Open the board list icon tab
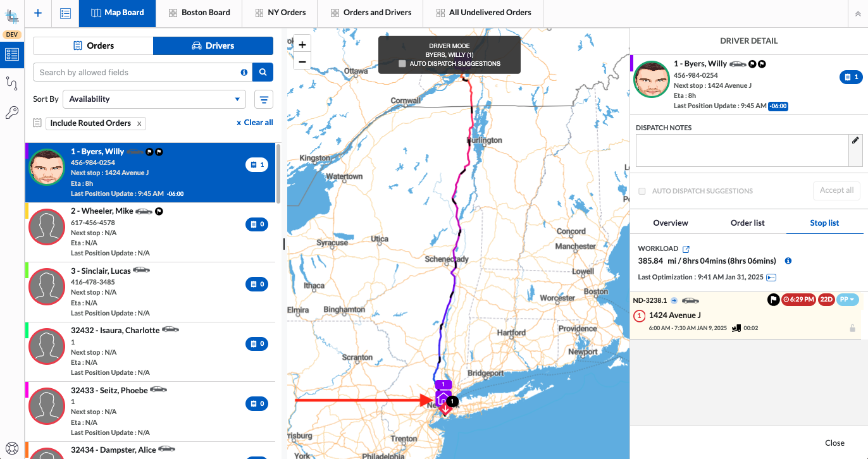This screenshot has width=868, height=459. (65, 13)
